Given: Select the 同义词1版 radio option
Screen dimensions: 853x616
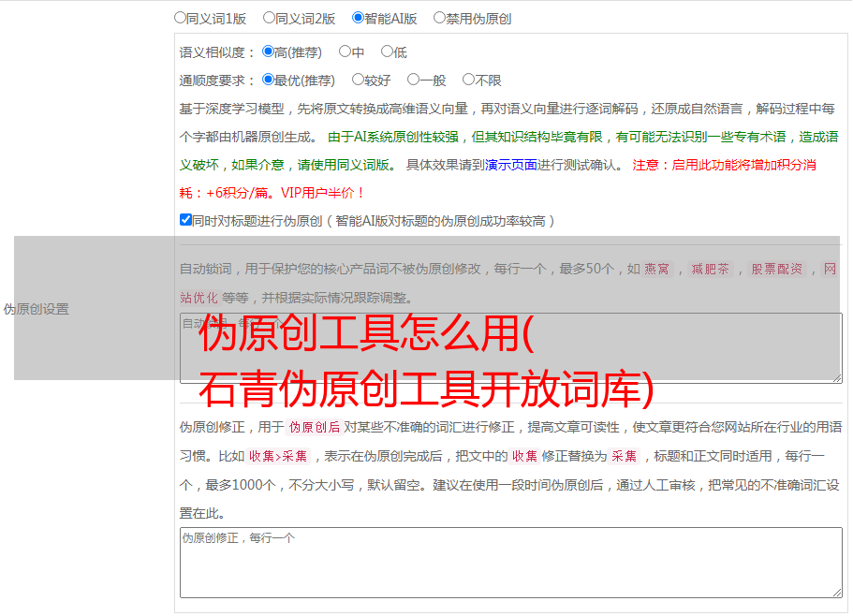Looking at the screenshot, I should click(180, 18).
